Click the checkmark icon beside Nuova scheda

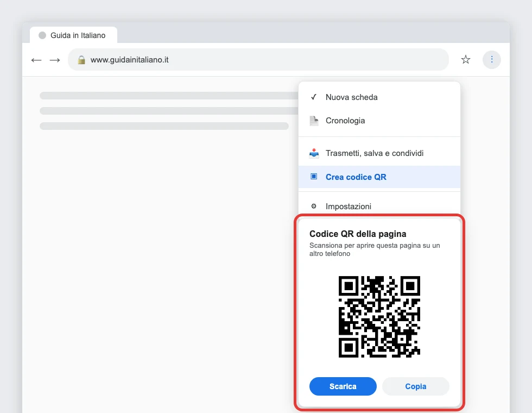[x=314, y=97]
